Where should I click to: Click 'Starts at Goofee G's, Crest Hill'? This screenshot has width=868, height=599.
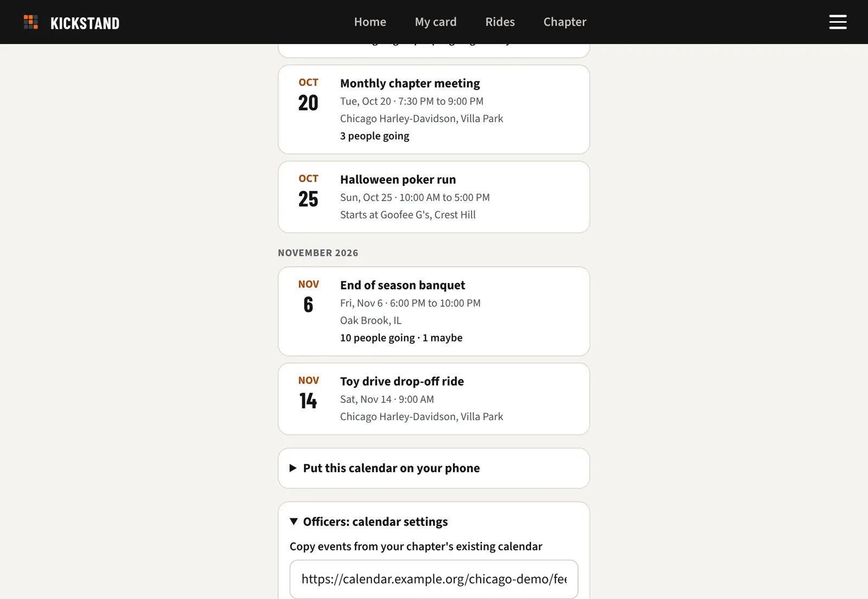click(x=408, y=215)
